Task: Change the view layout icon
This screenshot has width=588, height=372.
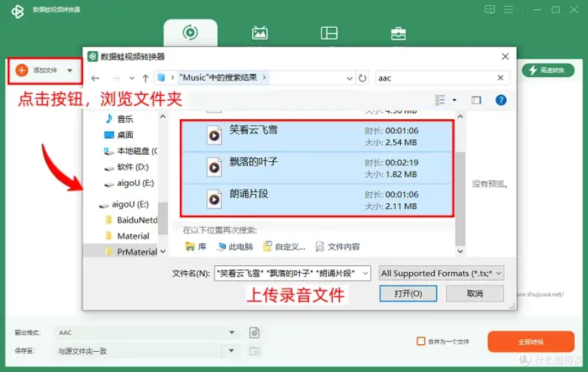Action: point(440,100)
